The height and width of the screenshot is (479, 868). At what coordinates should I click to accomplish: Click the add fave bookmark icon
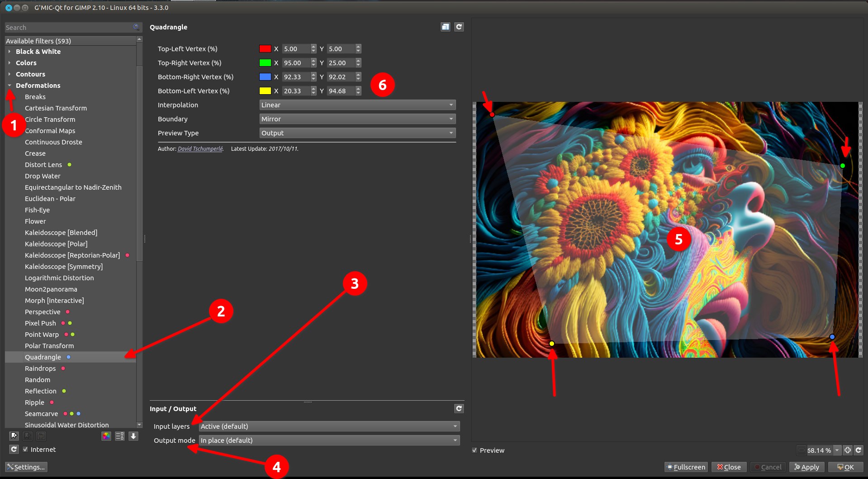pyautogui.click(x=14, y=436)
